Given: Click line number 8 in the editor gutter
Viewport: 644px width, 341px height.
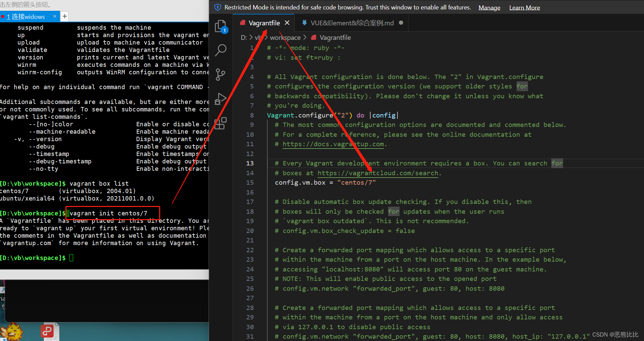Looking at the screenshot, I should [252, 115].
